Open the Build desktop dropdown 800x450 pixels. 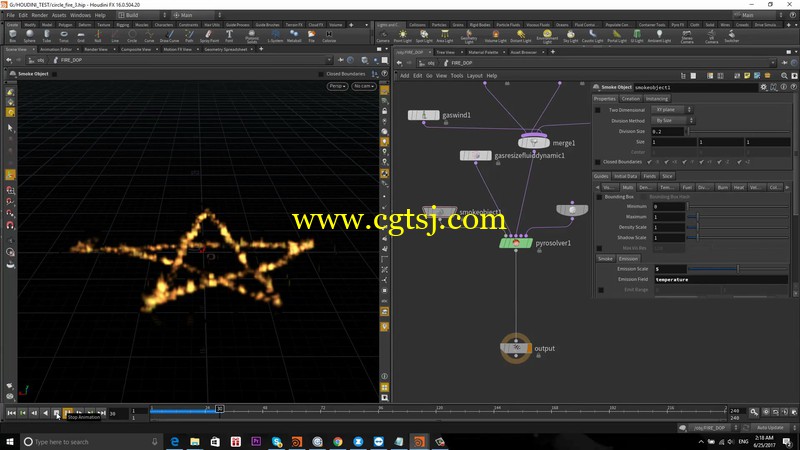[142, 15]
